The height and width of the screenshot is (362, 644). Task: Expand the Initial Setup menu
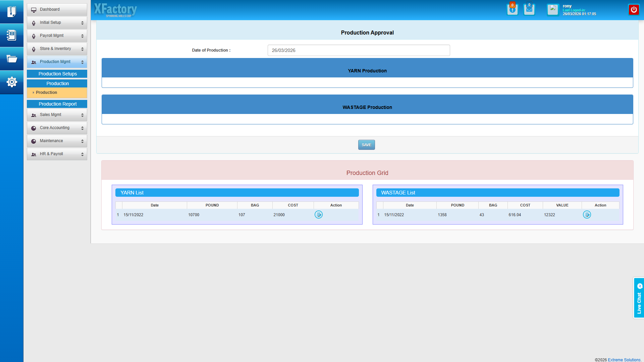tap(57, 22)
